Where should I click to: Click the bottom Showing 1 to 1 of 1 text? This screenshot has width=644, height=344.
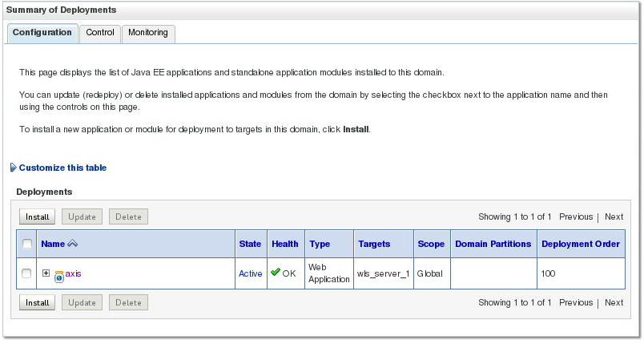click(x=514, y=302)
